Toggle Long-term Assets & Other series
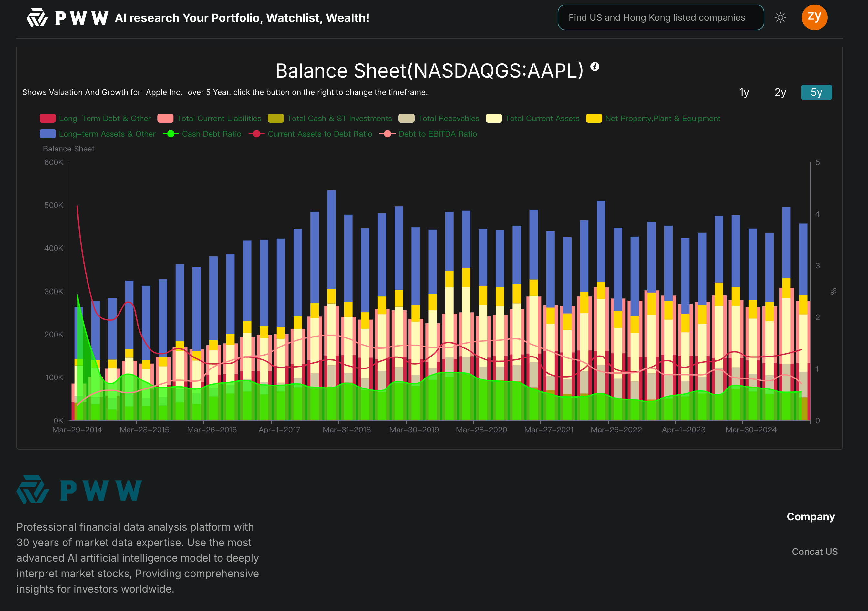 point(98,134)
